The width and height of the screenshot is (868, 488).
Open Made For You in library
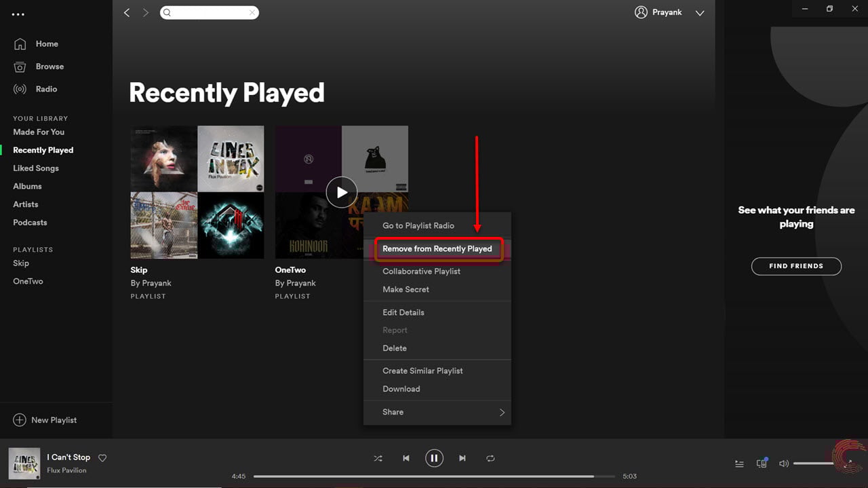39,132
